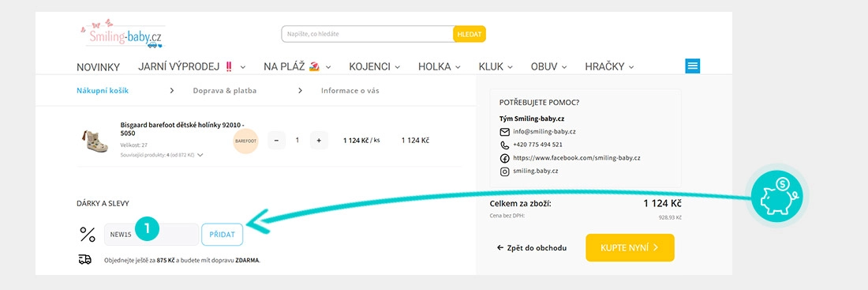
Task: Click the delivery truck icon
Action: pyautogui.click(x=85, y=259)
